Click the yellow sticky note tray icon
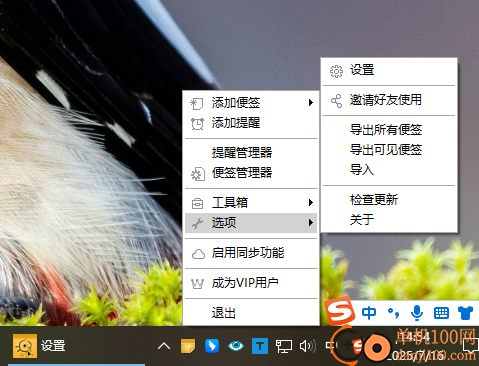This screenshot has width=479, height=366. click(188, 346)
